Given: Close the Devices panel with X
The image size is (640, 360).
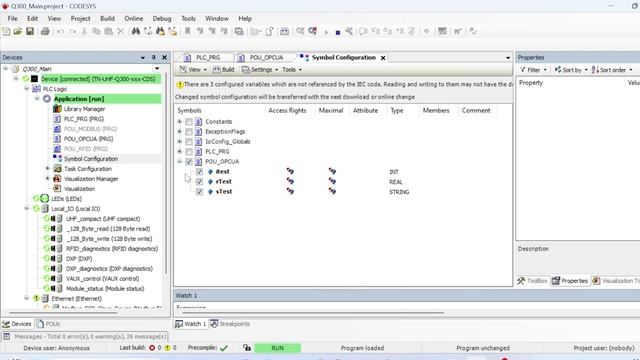Looking at the screenshot, I should tap(164, 58).
